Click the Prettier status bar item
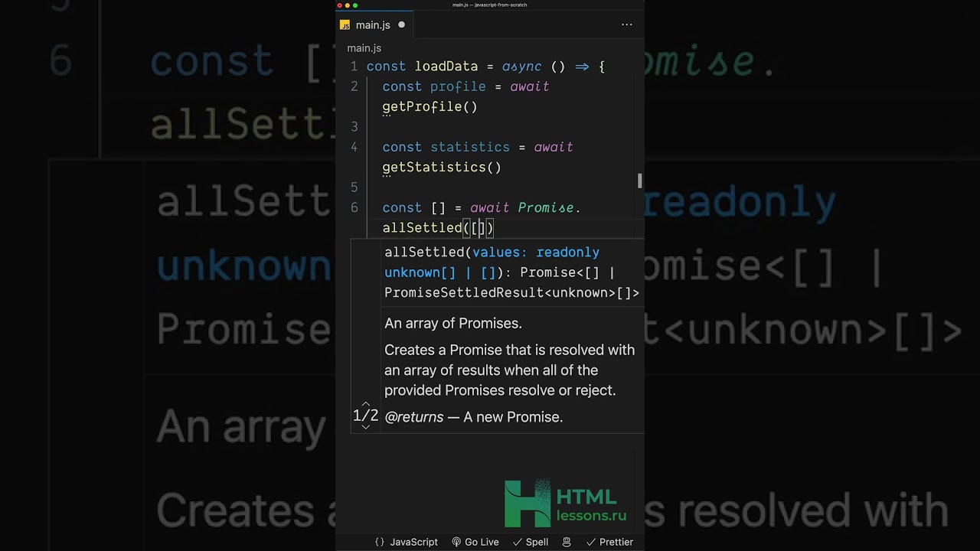The image size is (980, 551). tap(609, 542)
